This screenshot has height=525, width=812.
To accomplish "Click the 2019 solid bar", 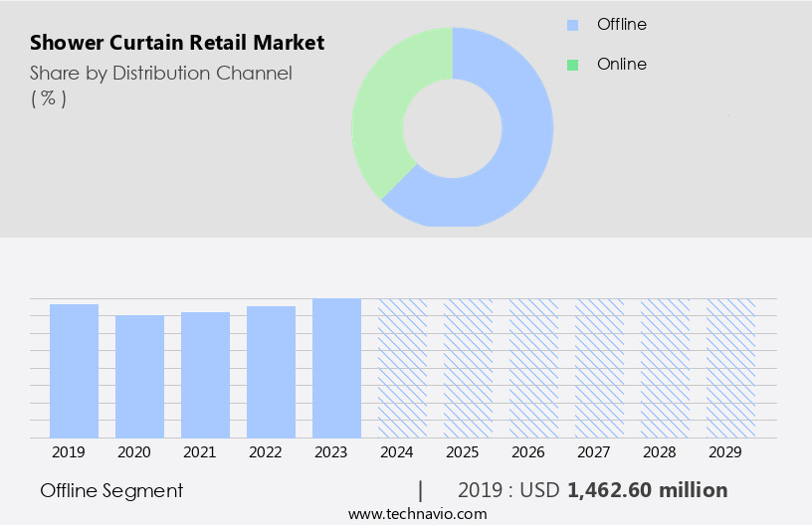I will pos(74,370).
